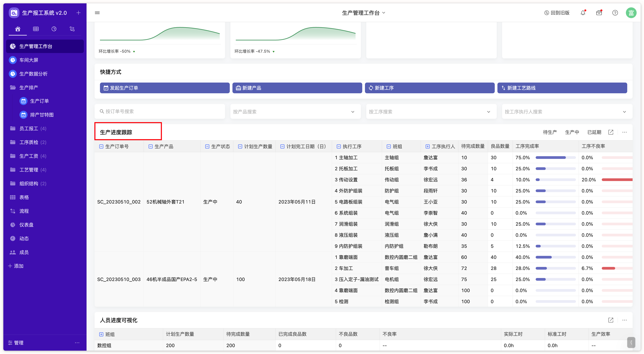Click 新建工艺路线 shortcut button

[562, 88]
